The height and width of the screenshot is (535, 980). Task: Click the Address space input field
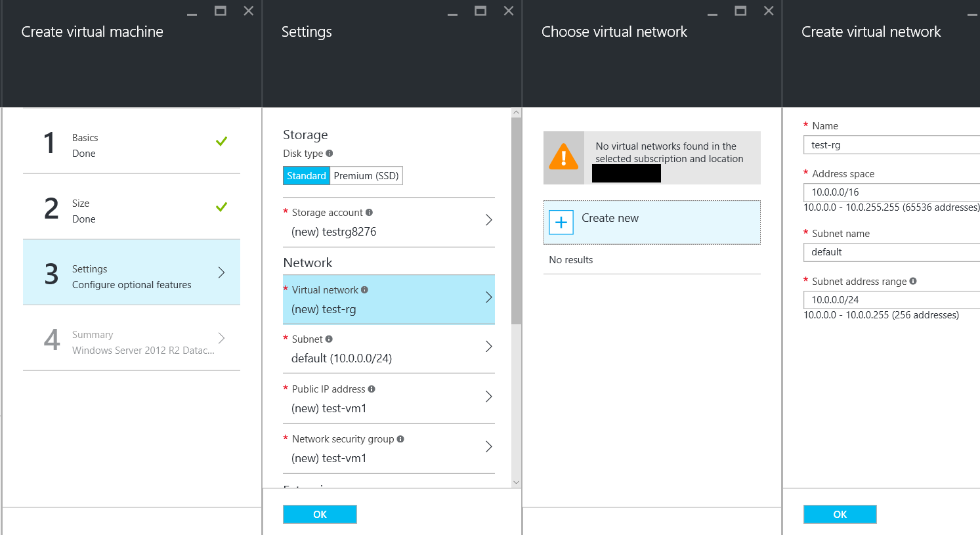tap(891, 192)
